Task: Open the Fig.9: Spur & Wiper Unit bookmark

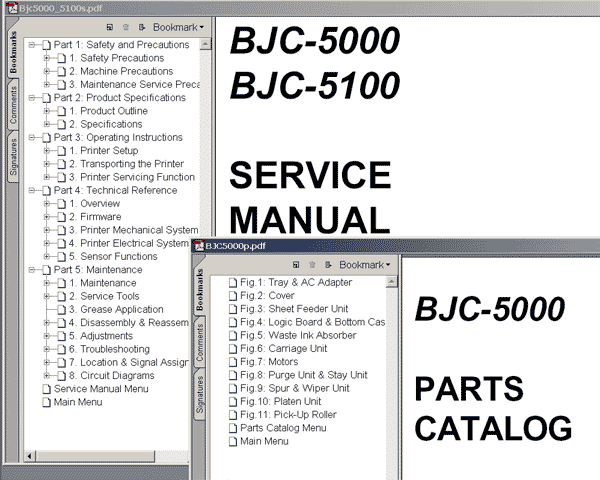Action: [295, 388]
